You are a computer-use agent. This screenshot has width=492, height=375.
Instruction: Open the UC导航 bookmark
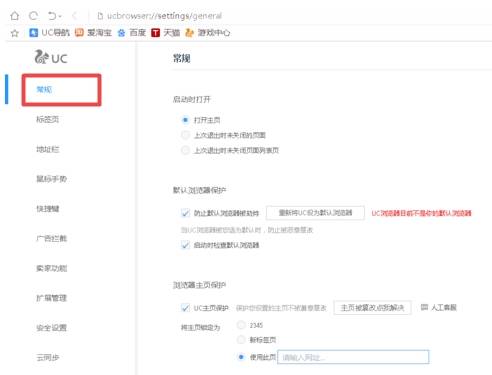49,33
